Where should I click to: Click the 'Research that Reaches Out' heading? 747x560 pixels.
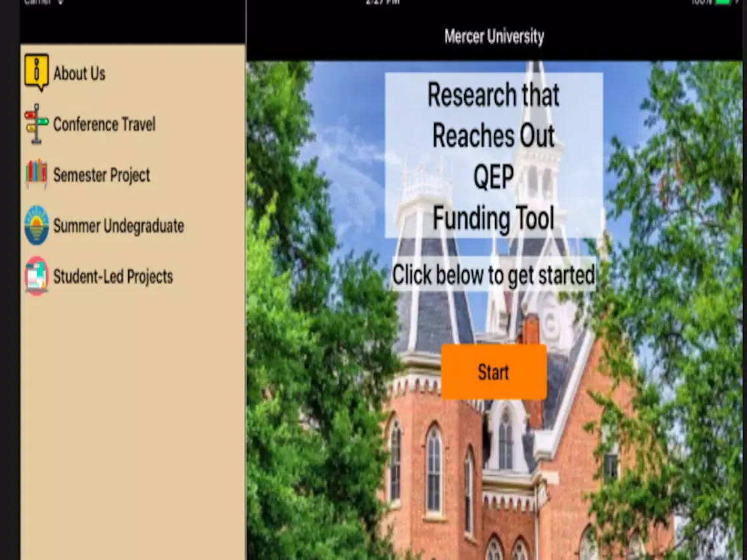(x=494, y=115)
